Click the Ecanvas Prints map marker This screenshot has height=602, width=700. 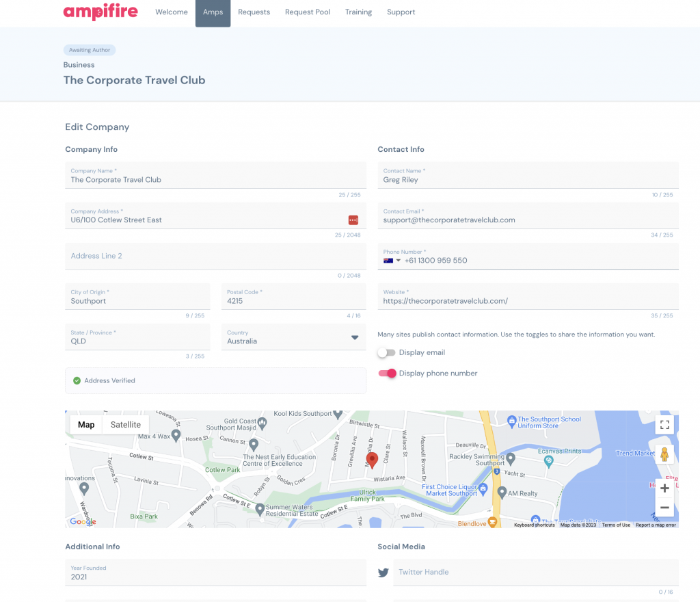click(x=549, y=461)
